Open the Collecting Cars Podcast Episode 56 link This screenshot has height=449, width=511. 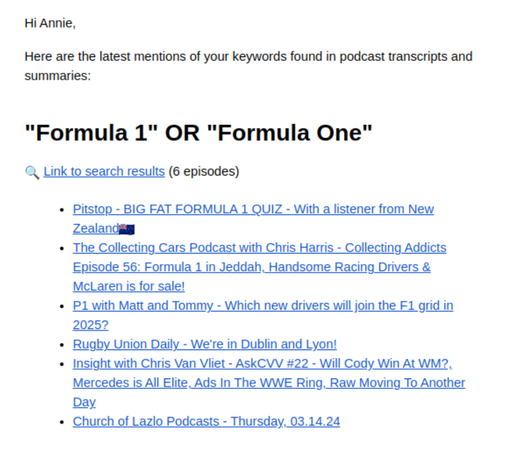pos(260,267)
